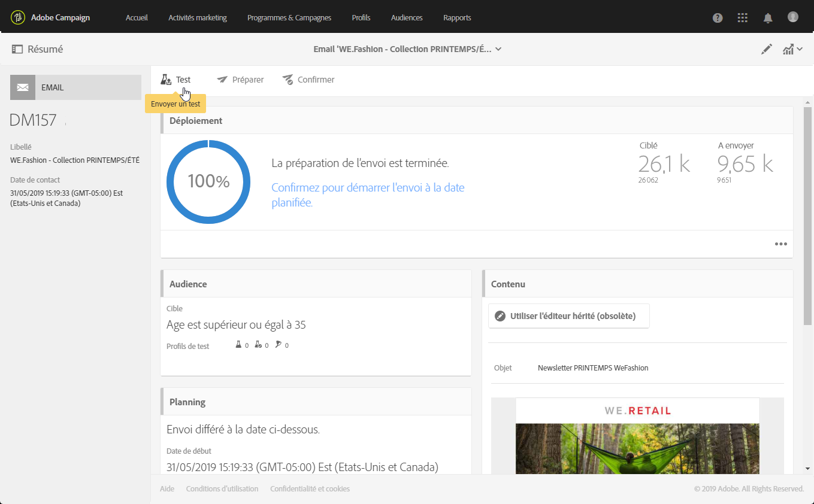Click the 'Date de contact' value in left panel
The width and height of the screenshot is (814, 504).
[66, 198]
